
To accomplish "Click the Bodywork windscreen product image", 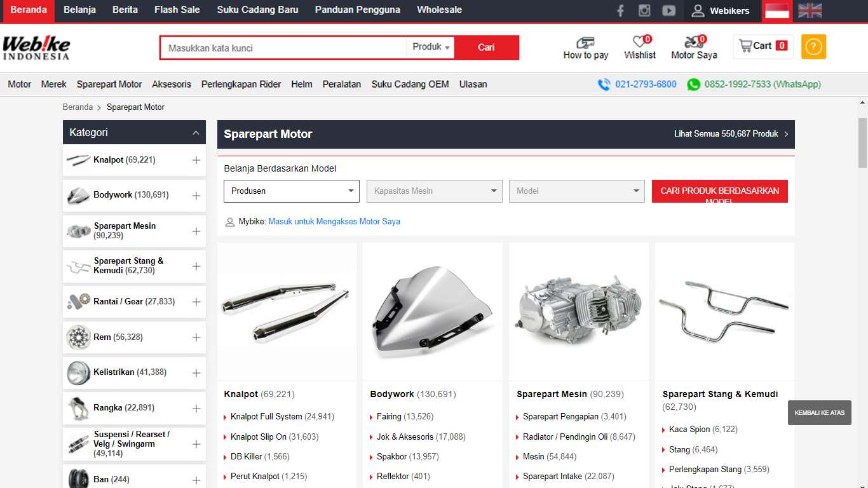I will pyautogui.click(x=432, y=312).
